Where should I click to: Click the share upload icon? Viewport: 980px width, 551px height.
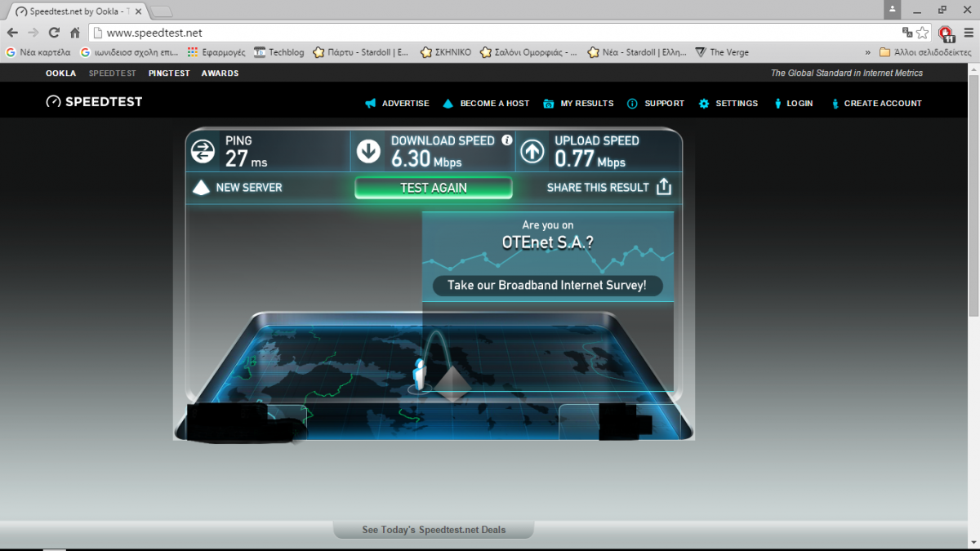[664, 187]
